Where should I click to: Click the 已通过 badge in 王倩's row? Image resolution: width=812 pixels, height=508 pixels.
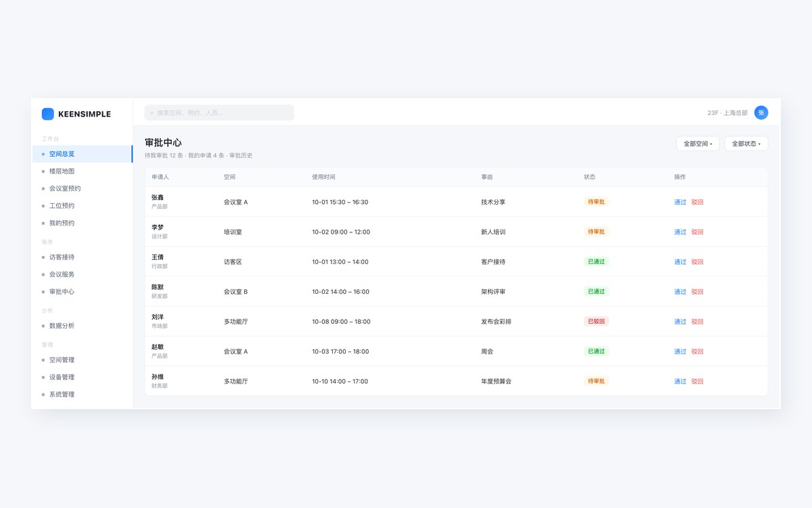[x=596, y=261]
